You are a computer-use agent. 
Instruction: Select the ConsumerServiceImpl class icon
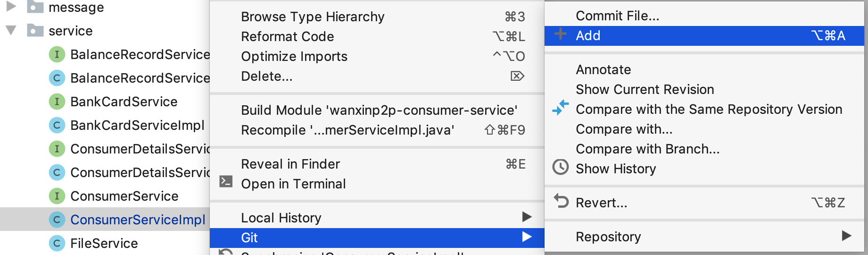(57, 220)
